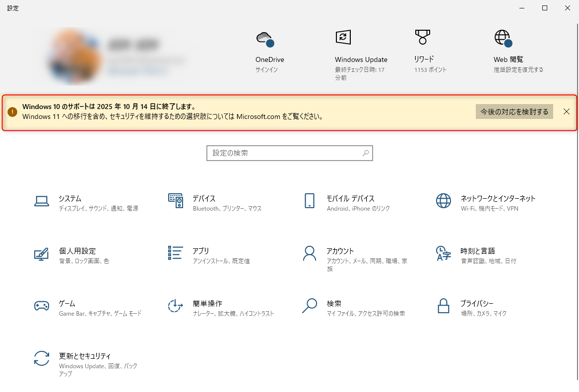The width and height of the screenshot is (579, 392).
Task: Open the 時刻と言語 icon
Action: point(444,253)
